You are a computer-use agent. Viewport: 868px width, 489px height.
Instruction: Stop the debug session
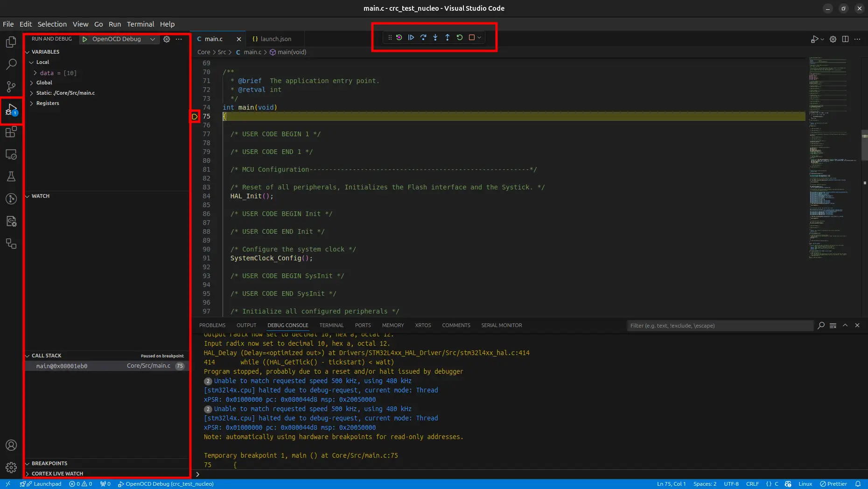[472, 37]
